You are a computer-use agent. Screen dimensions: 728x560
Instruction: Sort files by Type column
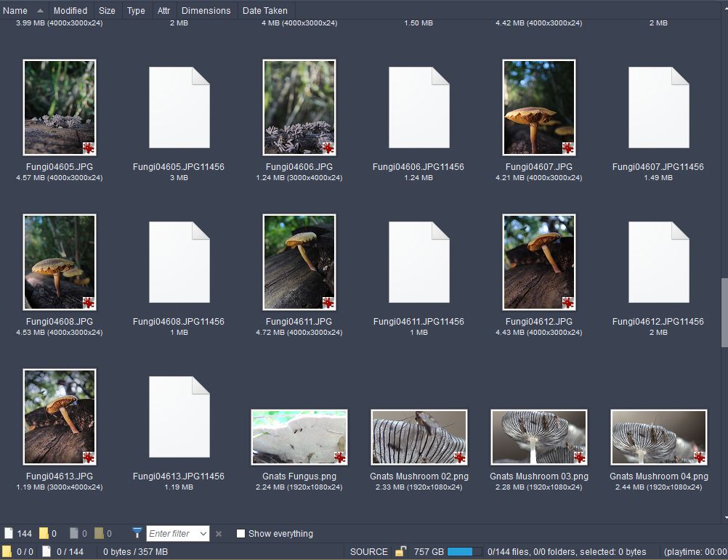136,10
